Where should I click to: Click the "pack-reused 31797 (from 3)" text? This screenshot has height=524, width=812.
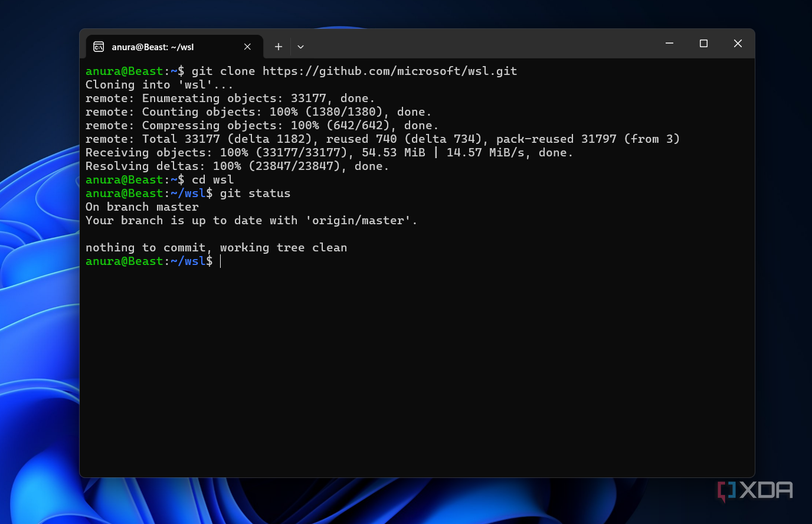coord(588,139)
